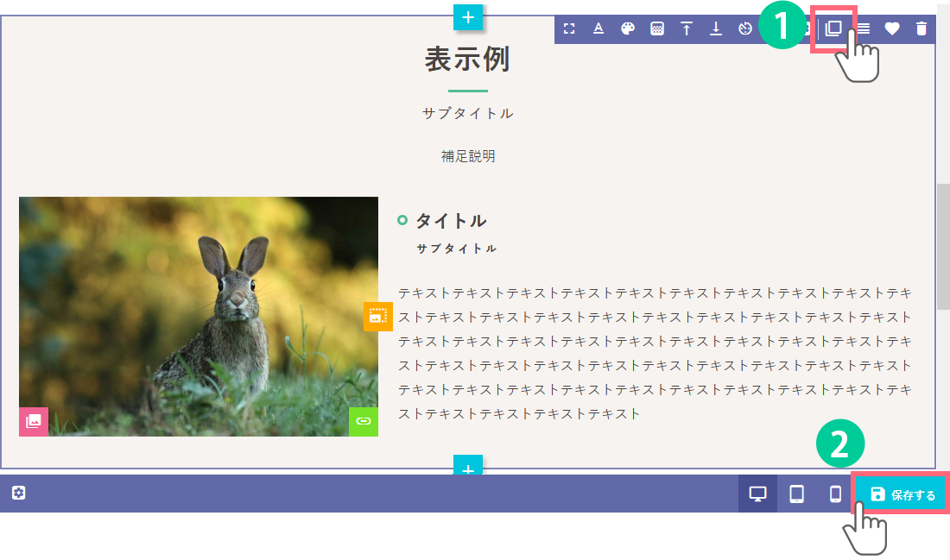Click the fullscreen frame icon in block toolbar

click(x=569, y=28)
